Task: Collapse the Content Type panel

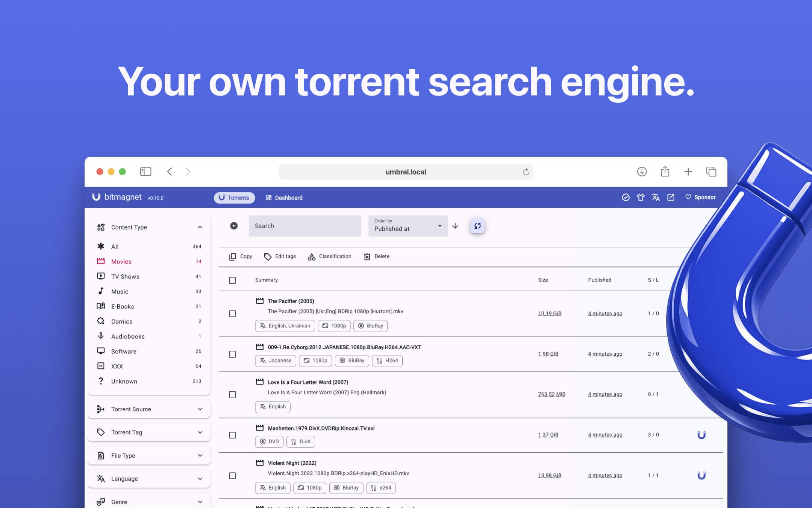Action: (200, 227)
